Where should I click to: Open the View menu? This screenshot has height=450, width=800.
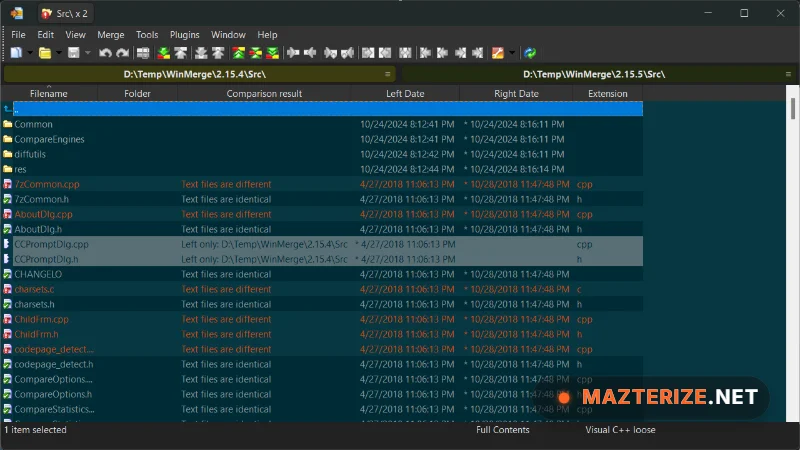click(x=76, y=35)
